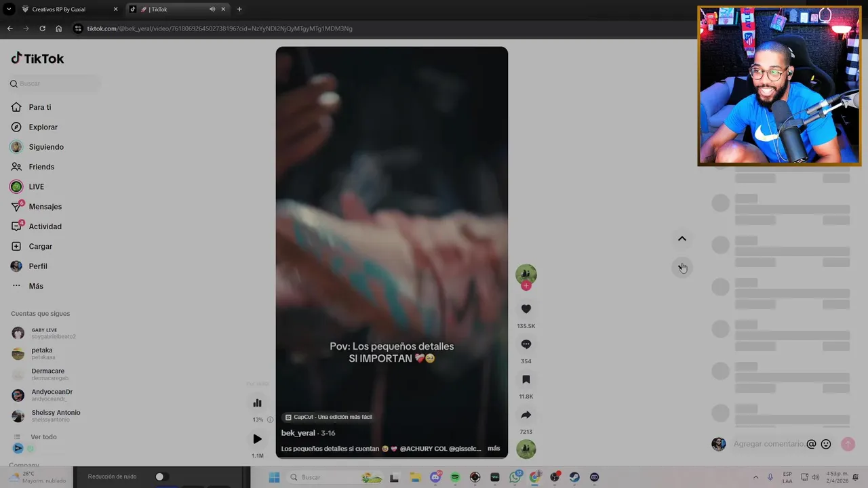Open the LIVE section

[27, 186]
